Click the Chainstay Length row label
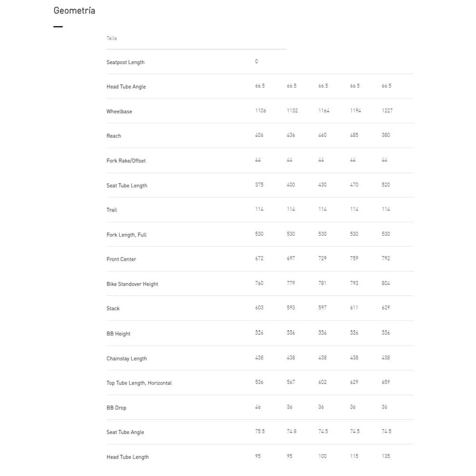Image resolution: width=476 pixels, height=476 pixels. coord(127,358)
